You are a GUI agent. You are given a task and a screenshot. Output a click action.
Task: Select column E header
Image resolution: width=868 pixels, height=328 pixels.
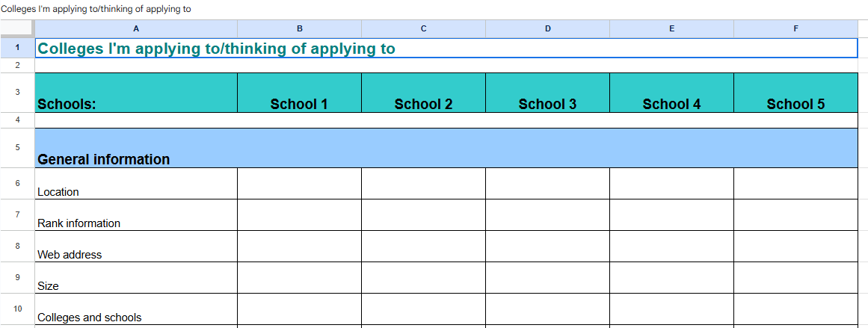pos(671,28)
